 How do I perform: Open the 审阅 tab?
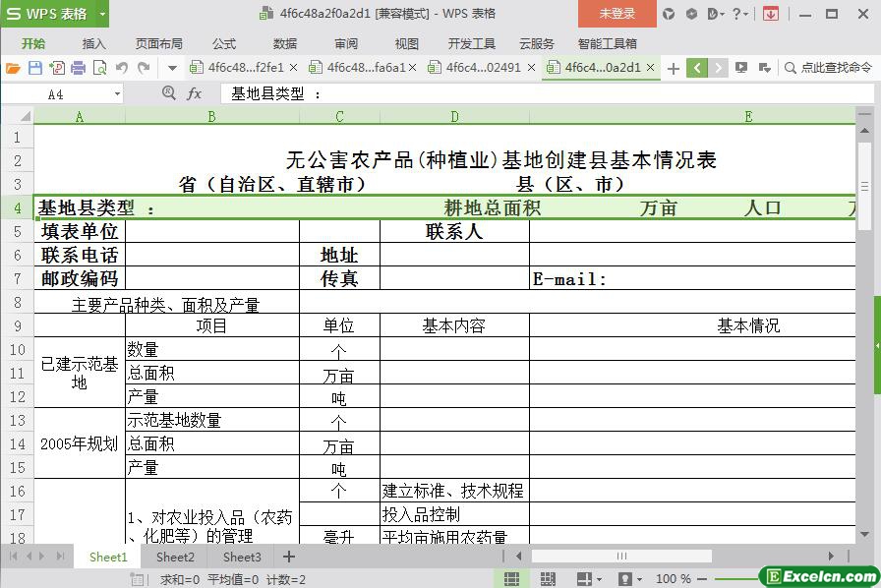345,43
